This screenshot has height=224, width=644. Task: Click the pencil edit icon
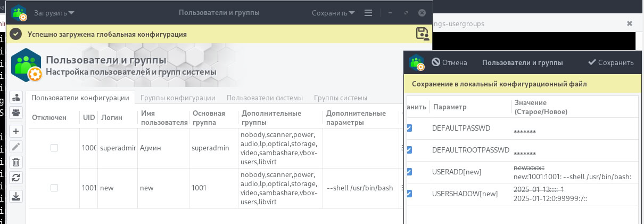16,147
